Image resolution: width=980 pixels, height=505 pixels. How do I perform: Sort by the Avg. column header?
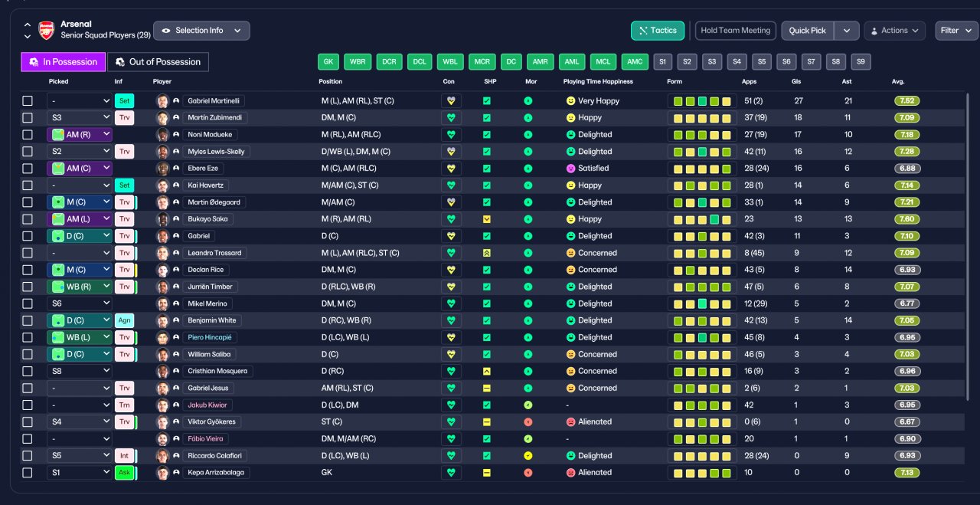coord(898,81)
